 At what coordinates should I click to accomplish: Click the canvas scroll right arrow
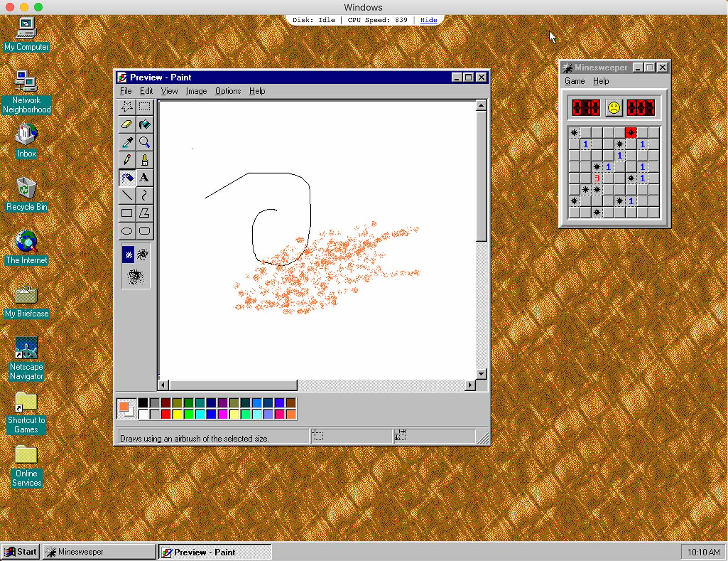pos(470,385)
